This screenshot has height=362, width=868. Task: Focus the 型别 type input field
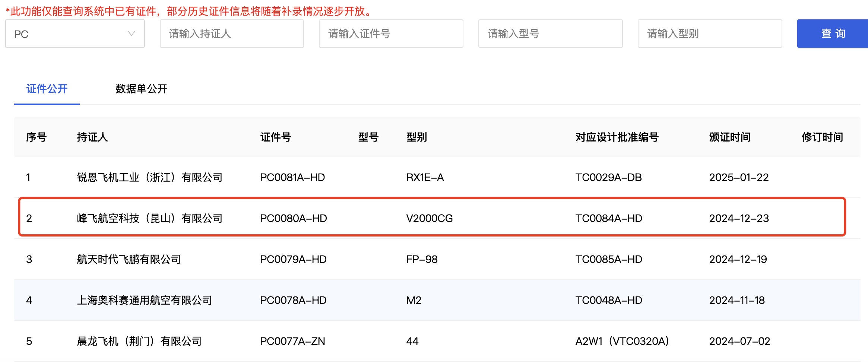coord(710,34)
